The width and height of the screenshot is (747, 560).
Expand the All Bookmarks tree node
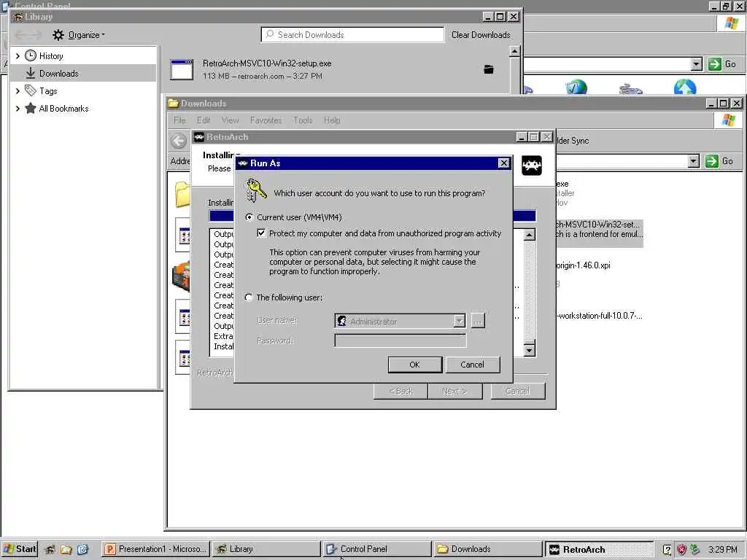(18, 108)
